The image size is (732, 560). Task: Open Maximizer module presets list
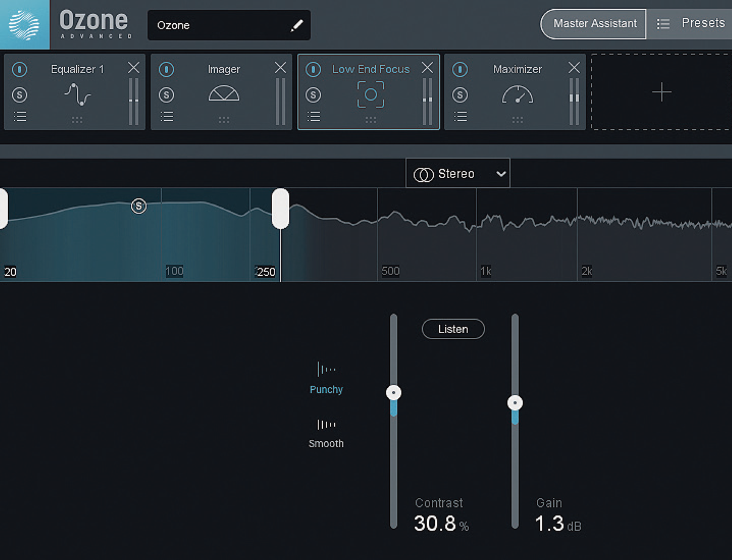[x=461, y=116]
